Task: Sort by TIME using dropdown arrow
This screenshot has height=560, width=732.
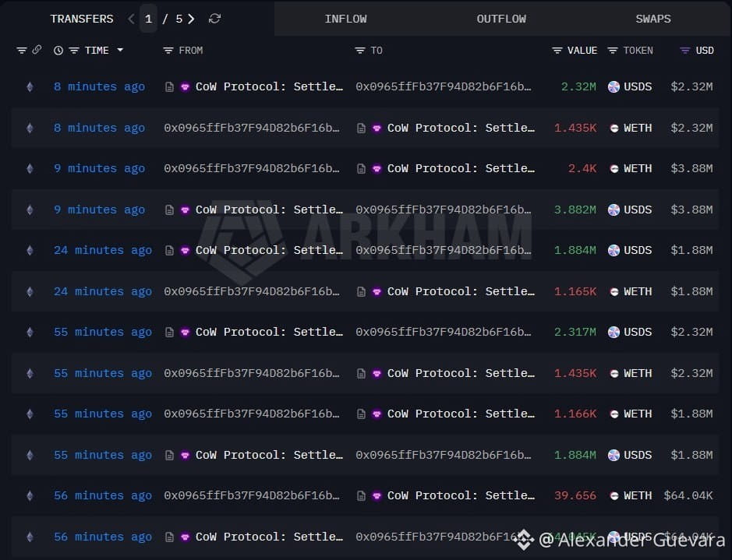Action: [120, 50]
